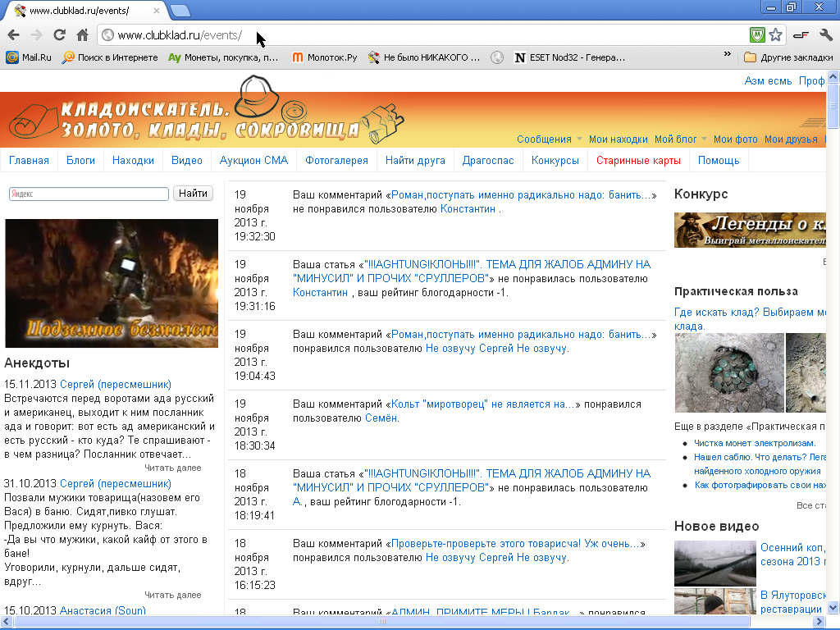Open the ESET Nod32 bookmark

570,57
